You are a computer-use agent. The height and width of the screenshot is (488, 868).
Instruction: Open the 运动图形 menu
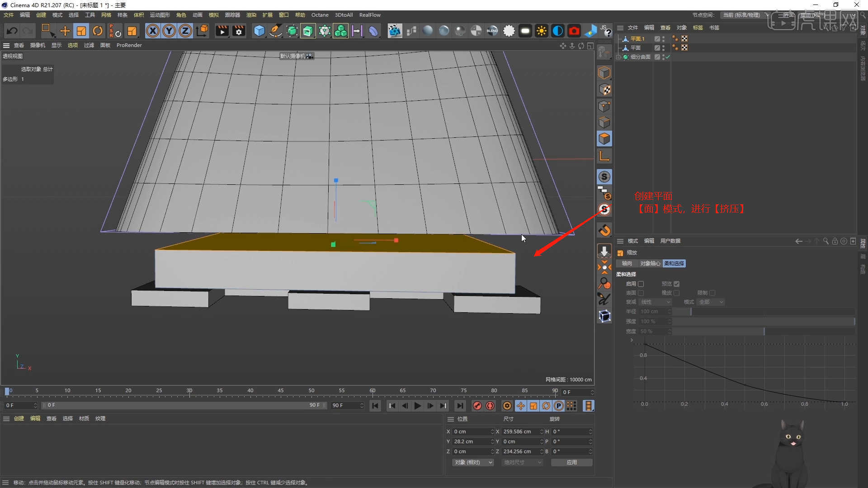(160, 15)
